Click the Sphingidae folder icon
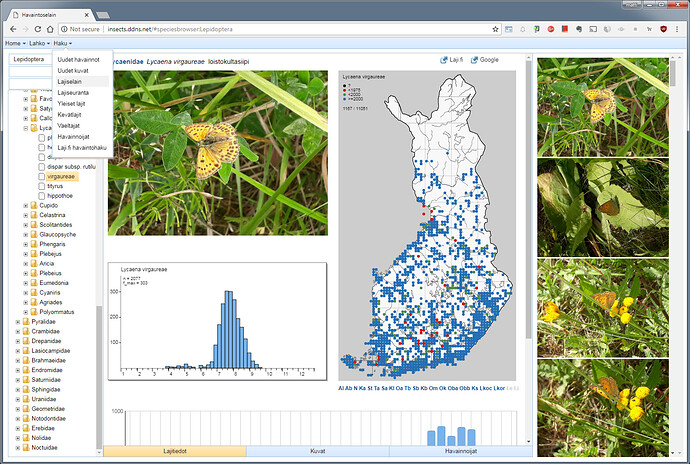 tap(26, 390)
